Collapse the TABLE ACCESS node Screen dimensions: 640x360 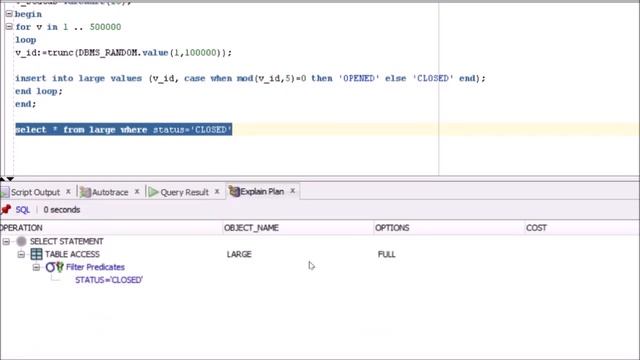21,254
